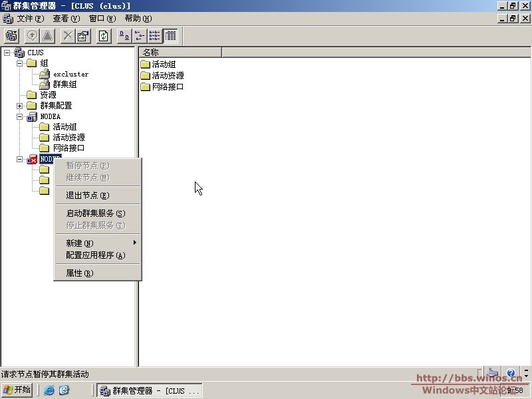Select 退出节点 in the context menu
Screen dimensions: 532x399
87,196
